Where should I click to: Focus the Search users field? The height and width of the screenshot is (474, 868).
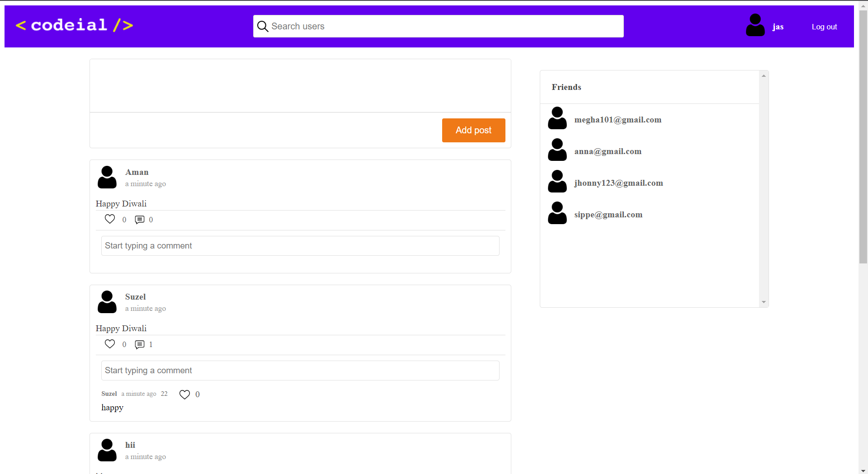[438, 26]
